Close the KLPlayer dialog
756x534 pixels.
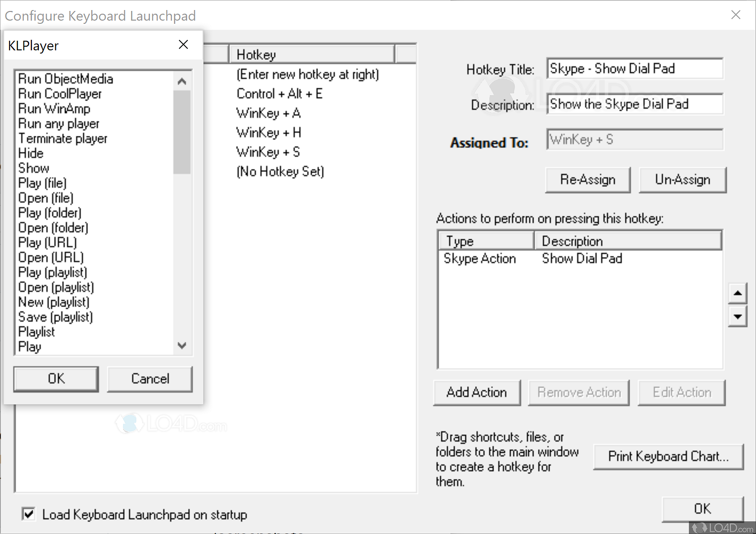pos(183,44)
